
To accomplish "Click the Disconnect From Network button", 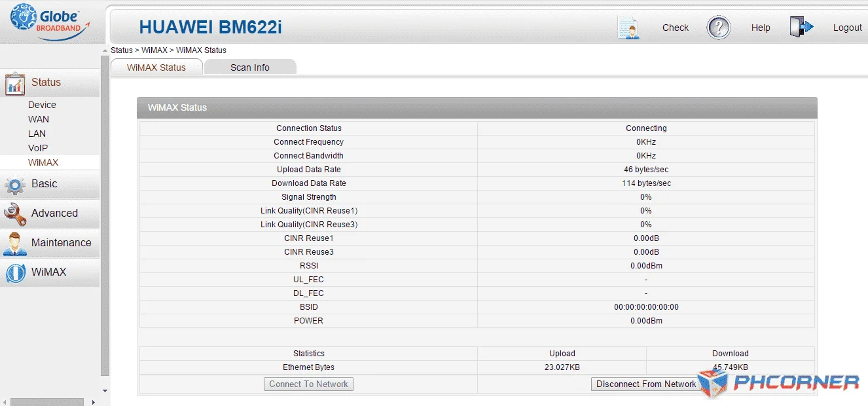I will [x=646, y=384].
